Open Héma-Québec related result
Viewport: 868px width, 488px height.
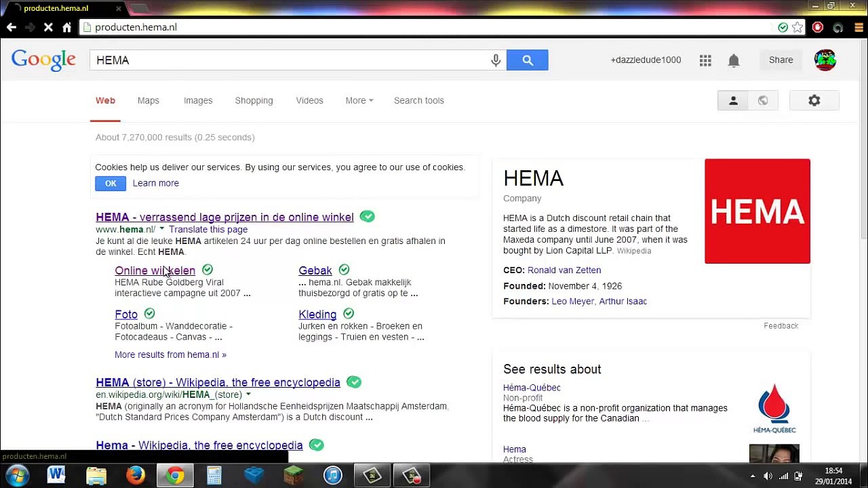tap(532, 388)
